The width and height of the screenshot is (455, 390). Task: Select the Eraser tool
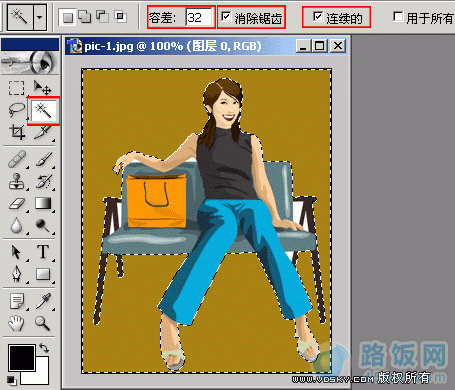17,203
